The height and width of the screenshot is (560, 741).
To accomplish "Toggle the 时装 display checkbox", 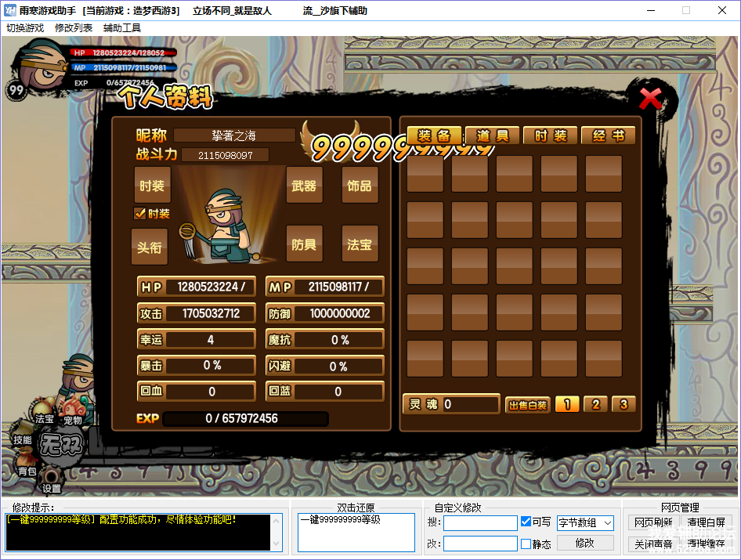I will coord(139,213).
